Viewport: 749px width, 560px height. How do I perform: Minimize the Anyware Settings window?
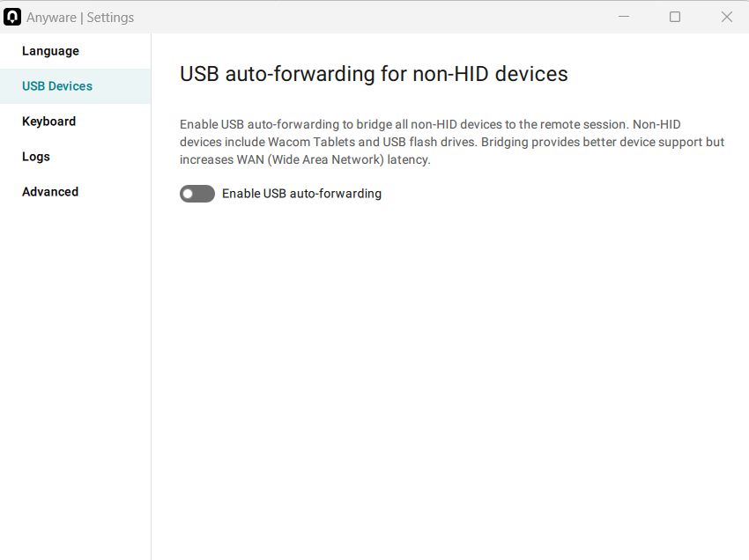click(x=623, y=17)
